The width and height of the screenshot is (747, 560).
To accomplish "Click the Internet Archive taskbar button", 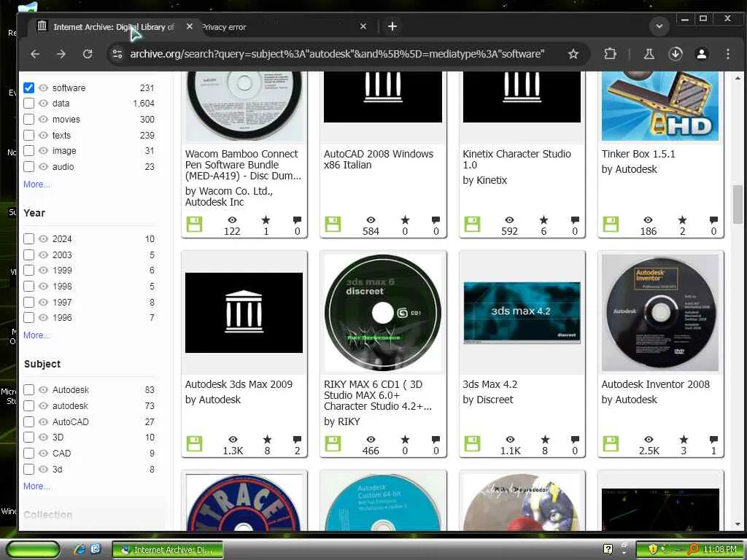I will click(168, 550).
